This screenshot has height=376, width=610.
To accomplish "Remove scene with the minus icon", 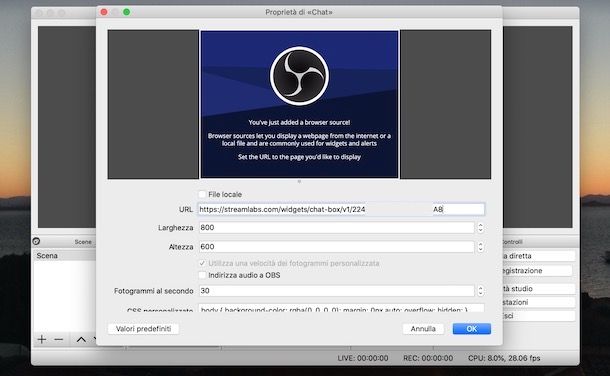I will coord(59,339).
